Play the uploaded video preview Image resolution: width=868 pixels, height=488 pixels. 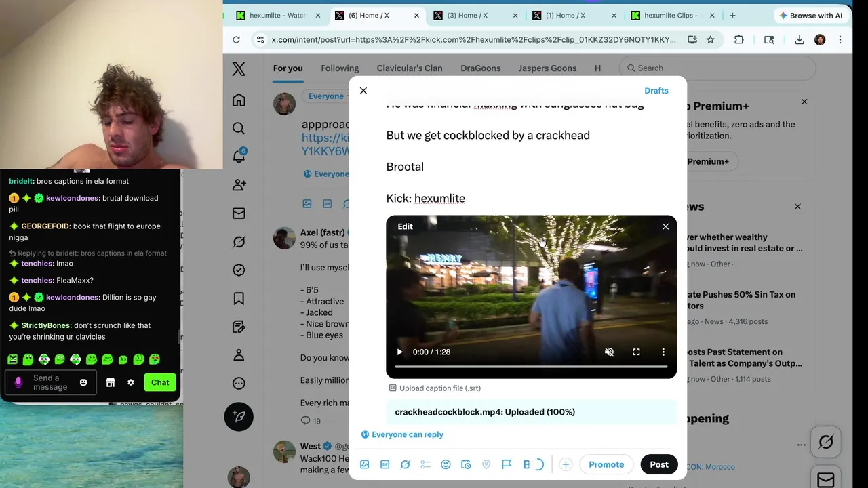[x=399, y=352]
